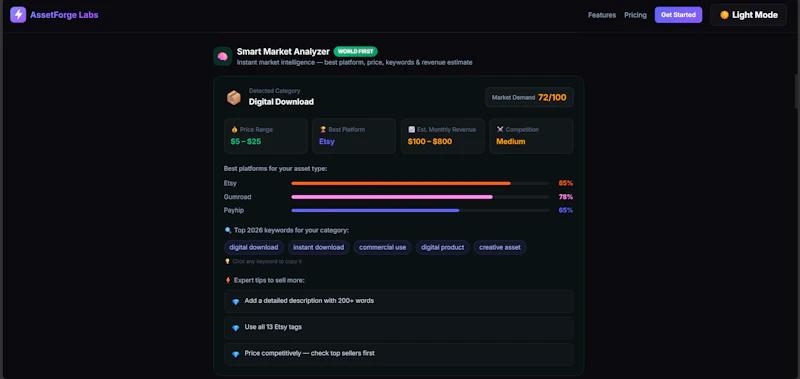Image resolution: width=800 pixels, height=379 pixels.
Task: Click the 85% Etsy score
Action: click(566, 183)
